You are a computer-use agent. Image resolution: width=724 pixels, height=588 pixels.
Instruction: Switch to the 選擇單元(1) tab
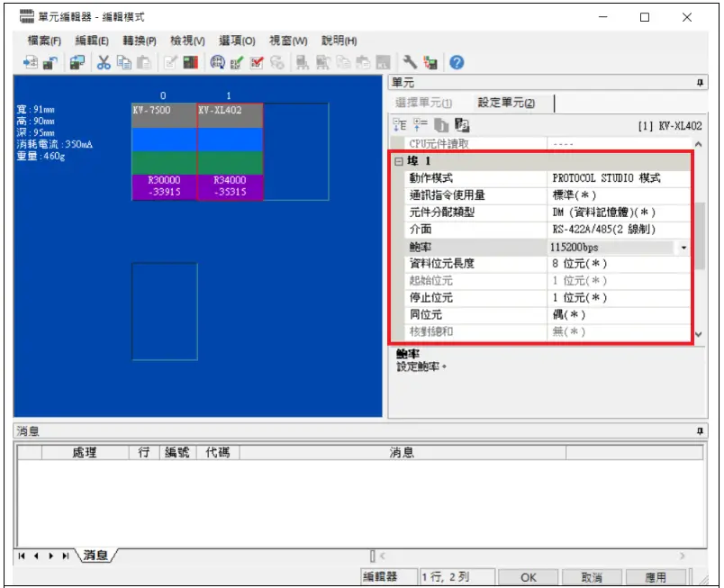[423, 104]
